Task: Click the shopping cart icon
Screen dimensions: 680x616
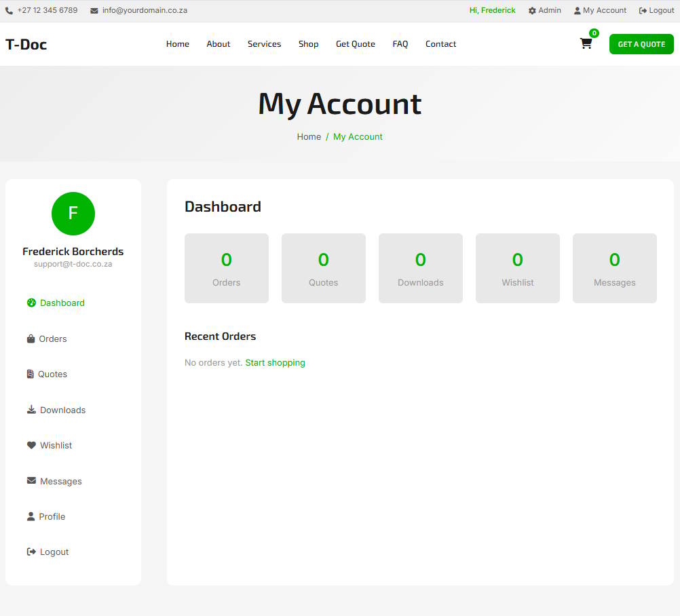Action: point(586,44)
